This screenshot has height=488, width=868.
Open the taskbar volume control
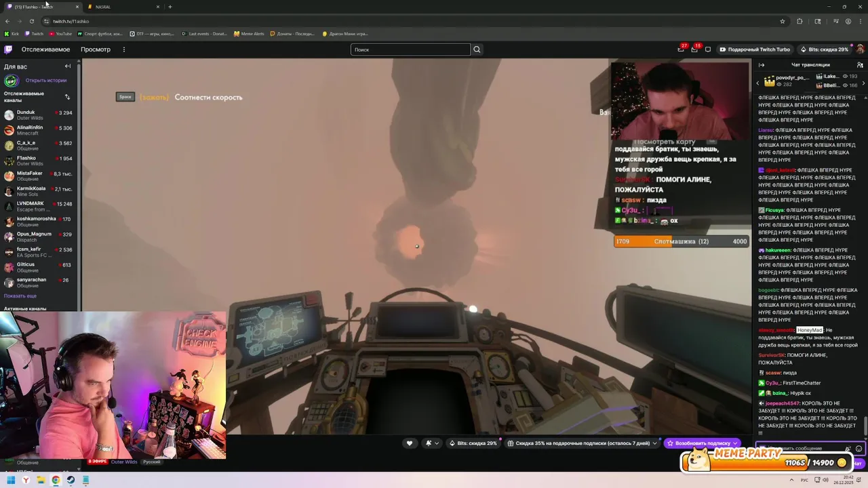(824, 480)
